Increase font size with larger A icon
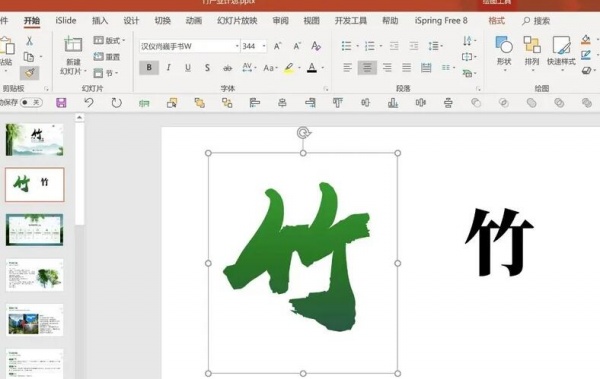The width and height of the screenshot is (600, 379). pos(278,46)
